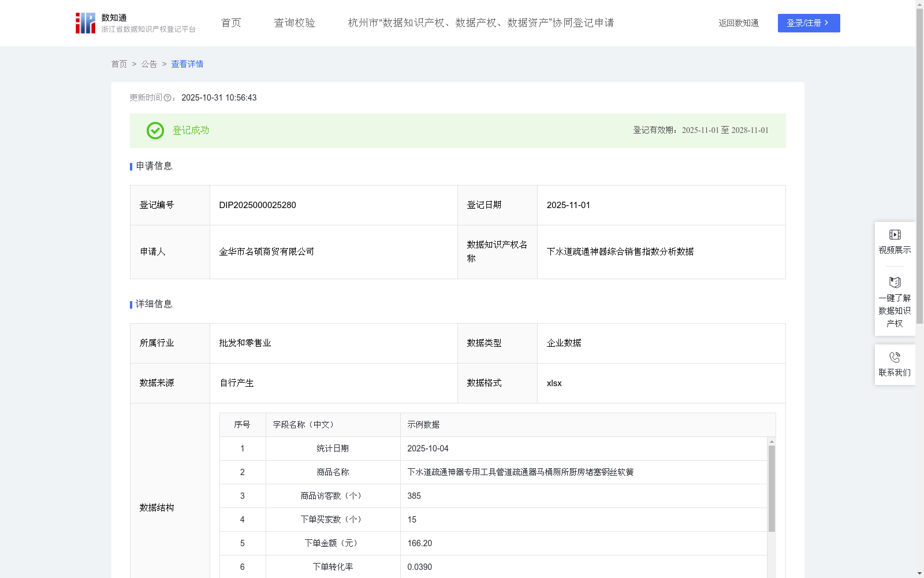Screen dimensions: 924x578
Task: Click the update time help question icon
Action: (x=167, y=98)
